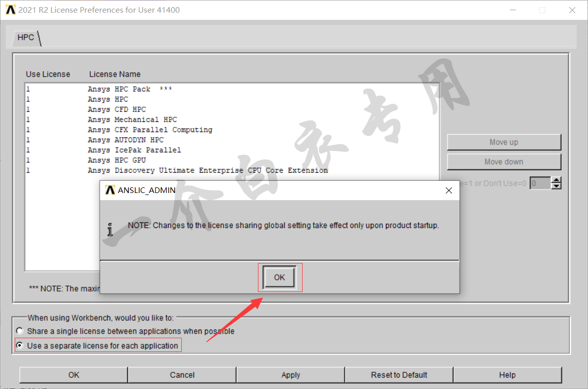Select the Ansys CFD HPC license row
The height and width of the screenshot is (389, 588).
tap(232, 109)
